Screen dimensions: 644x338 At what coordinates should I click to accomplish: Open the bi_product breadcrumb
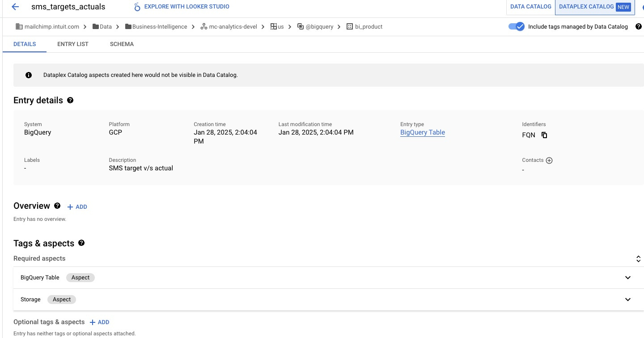369,26
